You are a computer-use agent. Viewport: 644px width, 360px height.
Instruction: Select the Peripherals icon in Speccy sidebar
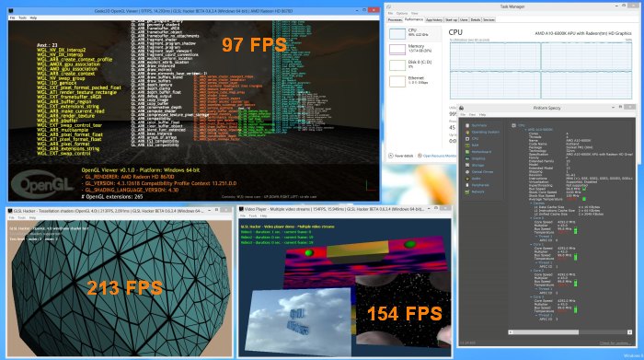467,185
